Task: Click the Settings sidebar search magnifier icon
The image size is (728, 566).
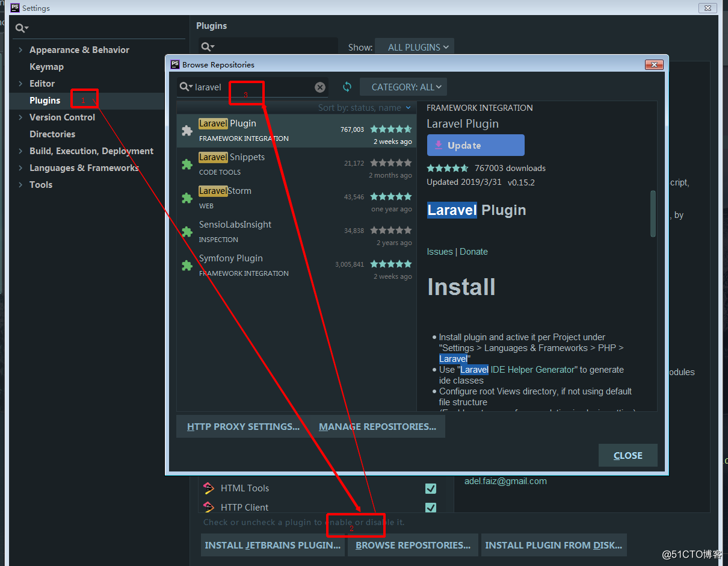Action: pyautogui.click(x=22, y=28)
